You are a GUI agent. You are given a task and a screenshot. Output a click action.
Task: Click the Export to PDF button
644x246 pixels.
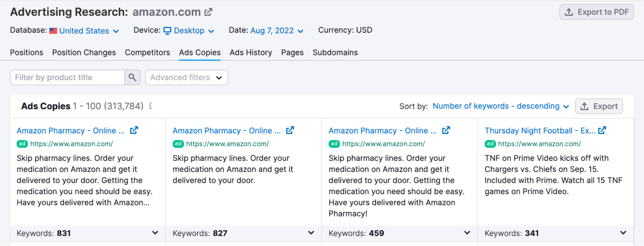596,12
